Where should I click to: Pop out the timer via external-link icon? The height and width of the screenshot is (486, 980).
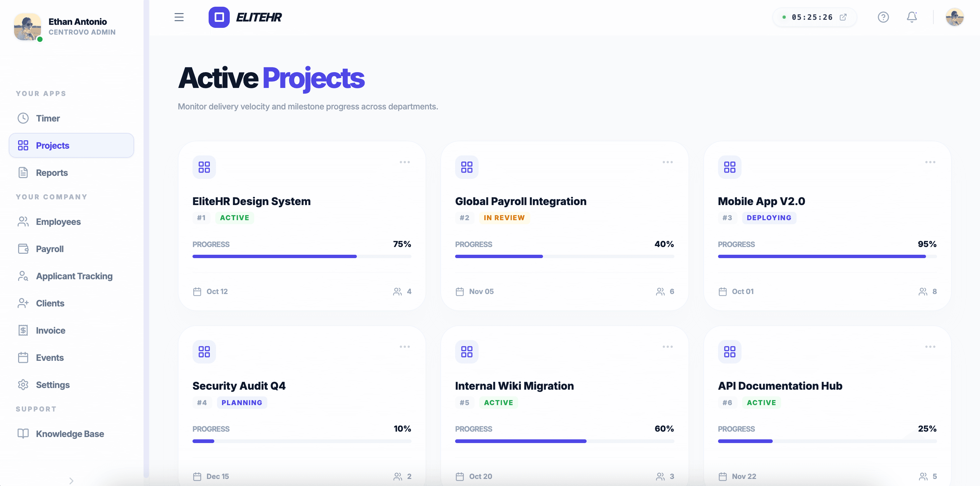pyautogui.click(x=843, y=17)
